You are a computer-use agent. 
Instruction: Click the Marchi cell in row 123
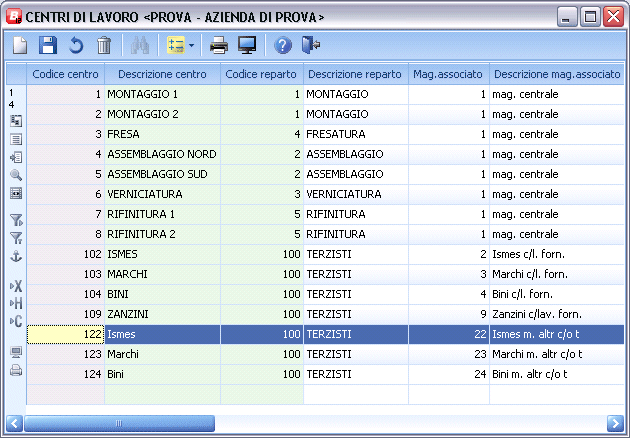162,354
